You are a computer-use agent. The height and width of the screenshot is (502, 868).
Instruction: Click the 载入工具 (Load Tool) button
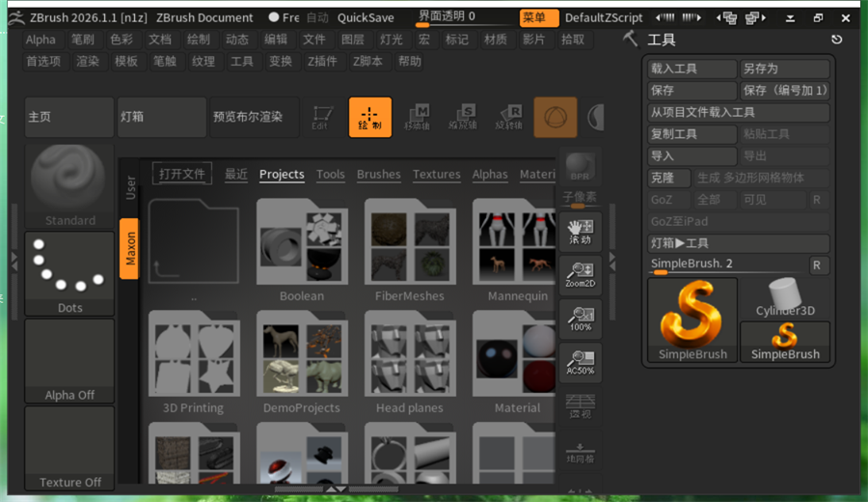[692, 69]
